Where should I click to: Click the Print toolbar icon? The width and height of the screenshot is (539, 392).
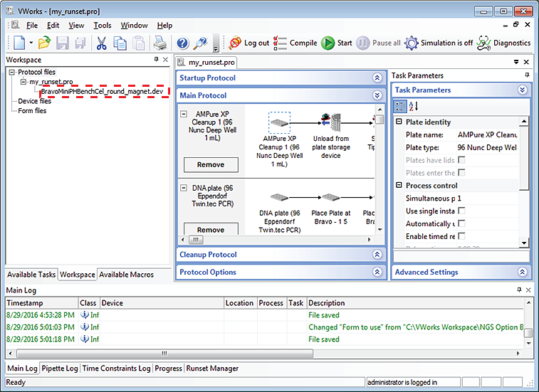[x=159, y=43]
